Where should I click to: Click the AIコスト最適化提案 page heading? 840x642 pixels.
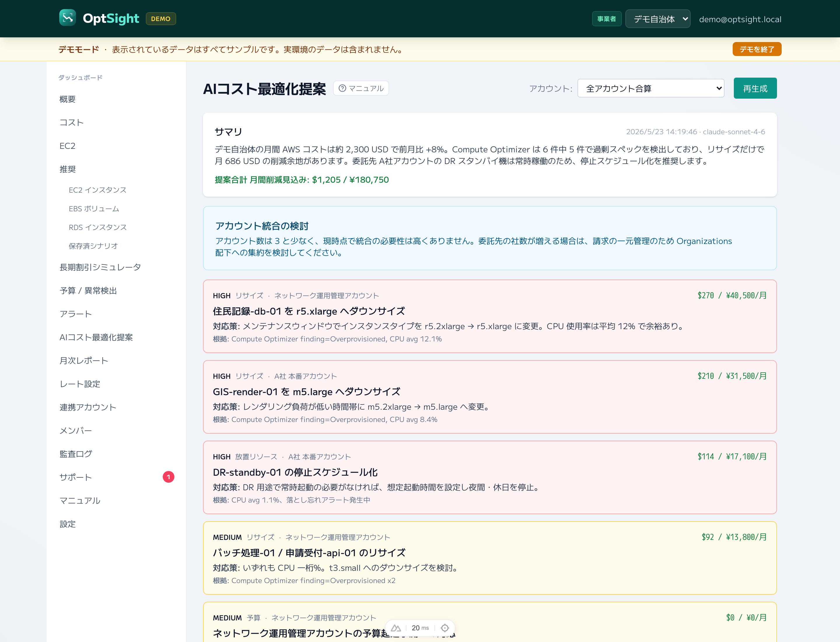point(264,89)
